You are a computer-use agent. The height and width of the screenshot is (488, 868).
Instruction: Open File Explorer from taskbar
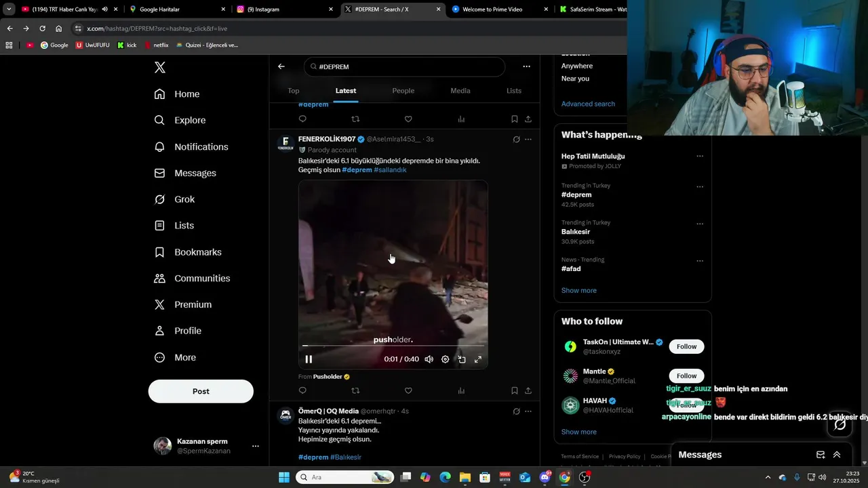[x=465, y=477]
